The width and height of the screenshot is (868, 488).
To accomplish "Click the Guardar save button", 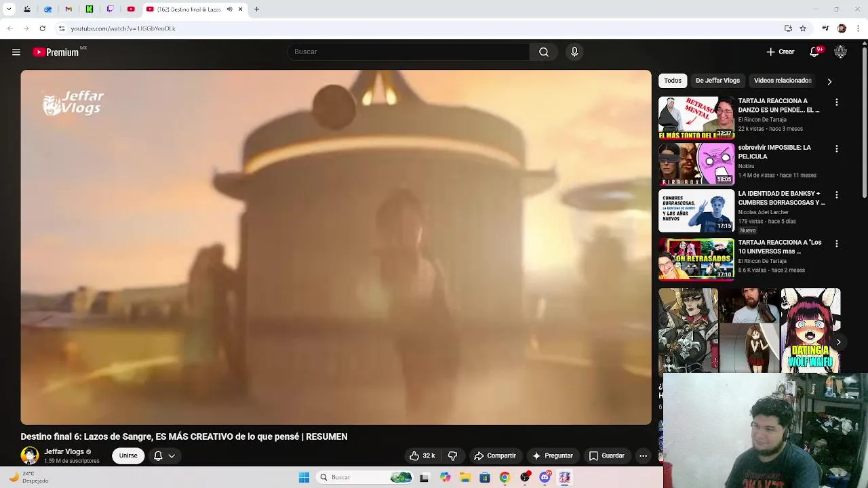I will pos(607,455).
